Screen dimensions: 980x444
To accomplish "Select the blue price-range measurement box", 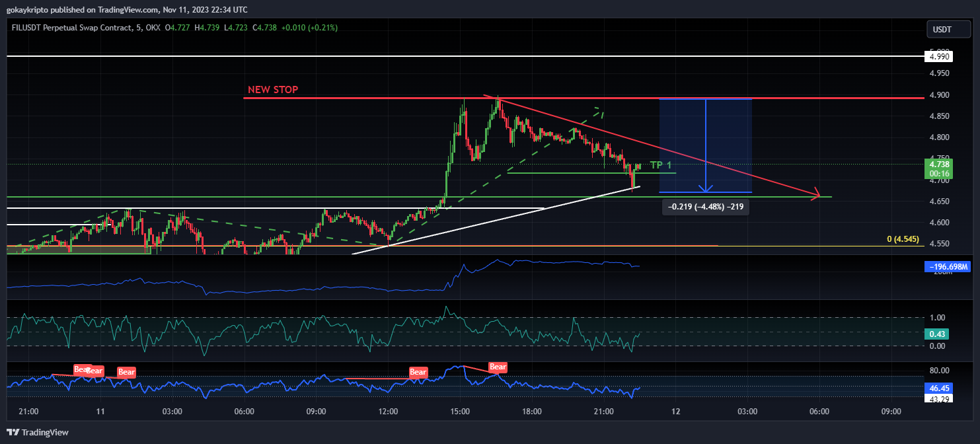I will (x=706, y=145).
